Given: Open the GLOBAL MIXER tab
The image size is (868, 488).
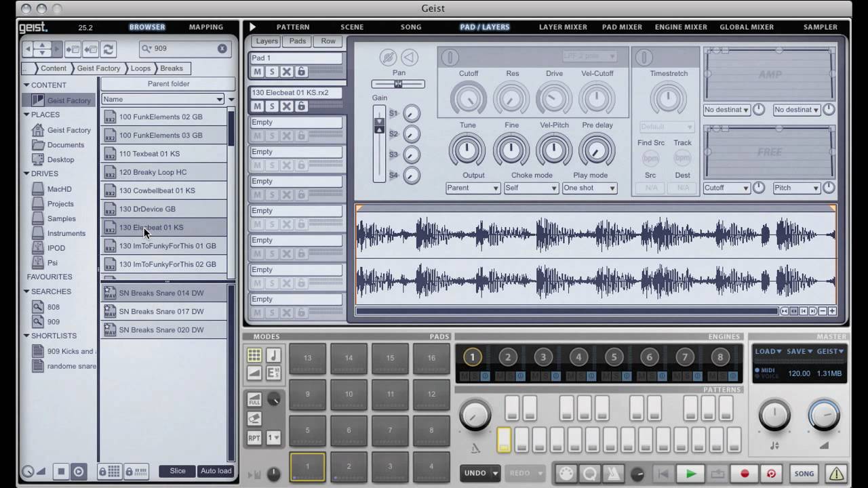Looking at the screenshot, I should [747, 27].
